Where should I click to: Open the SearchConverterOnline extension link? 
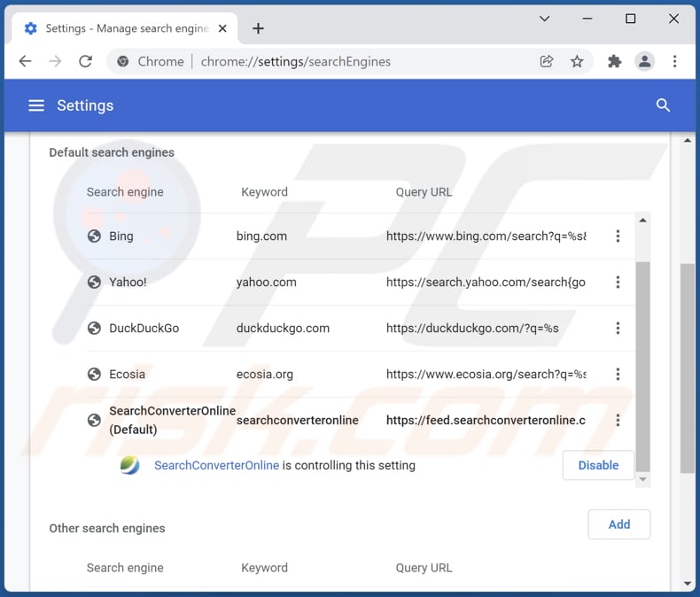tap(216, 465)
